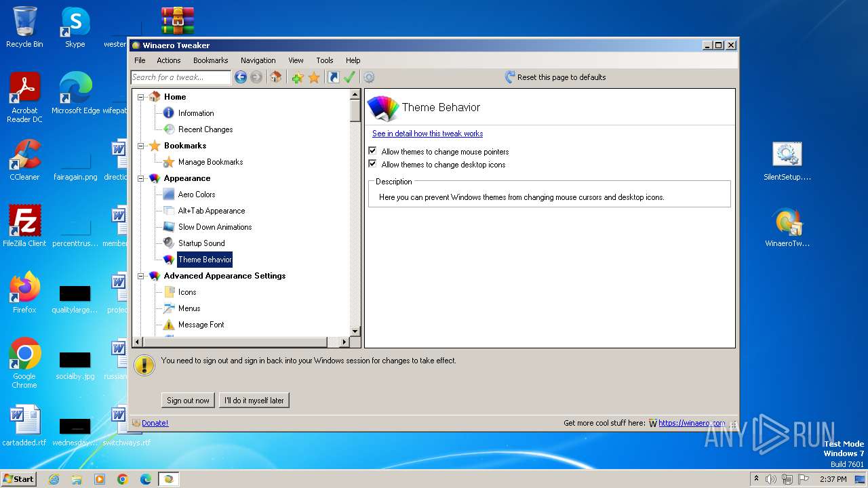Viewport: 868px width, 488px height.
Task: Click Reset this page to defaults
Action: point(561,77)
